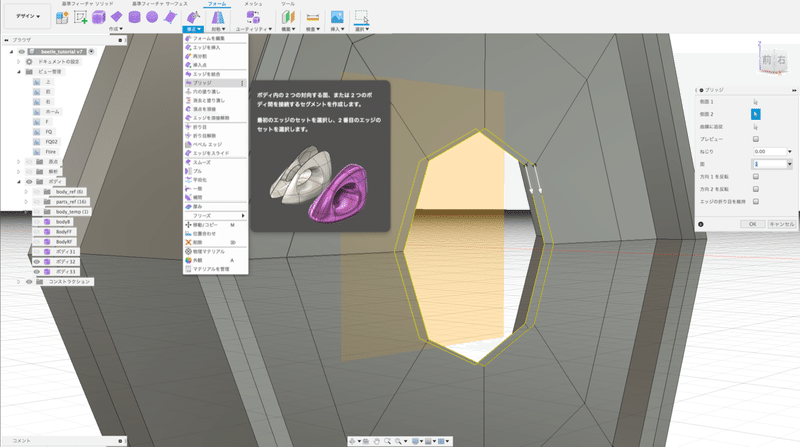The image size is (800, 447).
Task: Open the ねじり value dropdown arrow
Action: 790,152
